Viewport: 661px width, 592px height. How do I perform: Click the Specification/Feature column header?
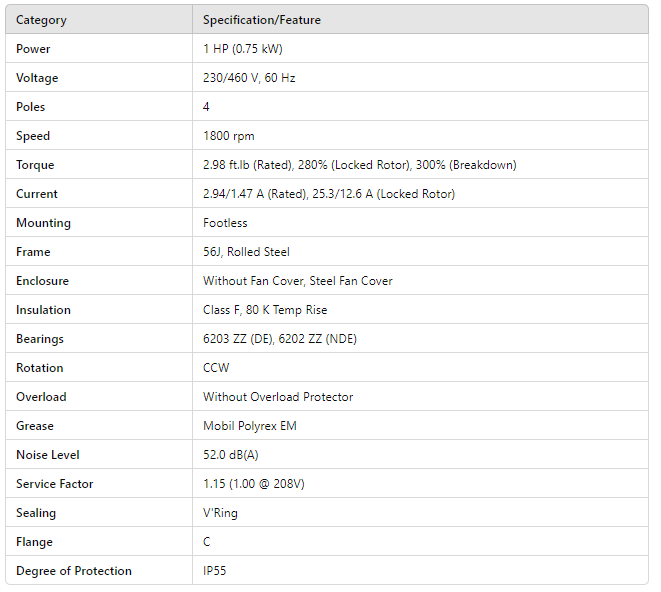click(x=262, y=20)
